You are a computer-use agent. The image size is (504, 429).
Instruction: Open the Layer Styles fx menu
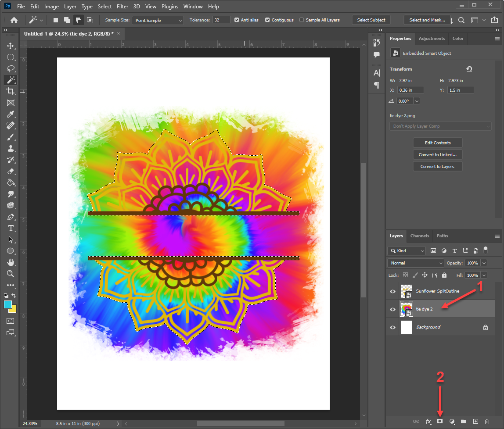(x=428, y=422)
